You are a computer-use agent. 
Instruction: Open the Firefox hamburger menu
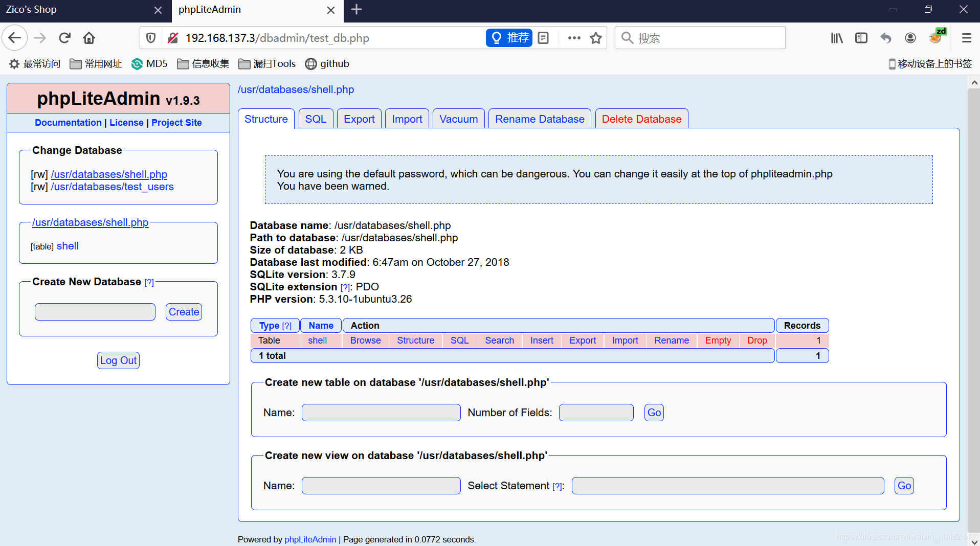point(966,38)
